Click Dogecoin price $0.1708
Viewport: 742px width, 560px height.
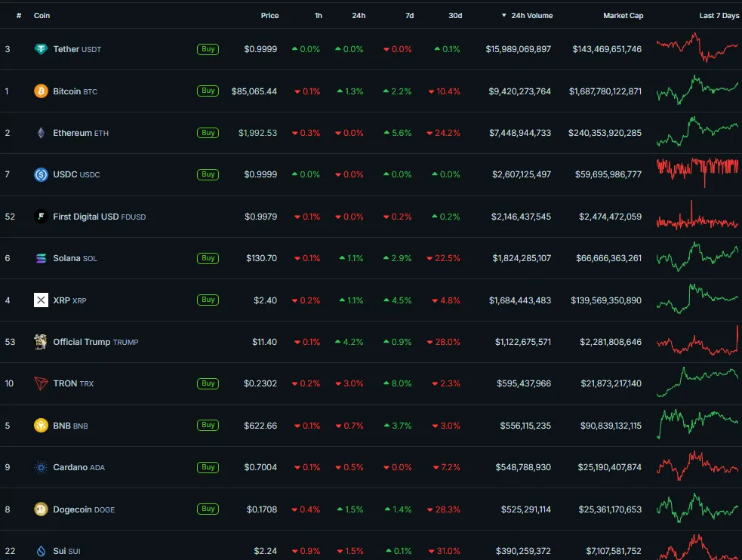[x=262, y=509]
